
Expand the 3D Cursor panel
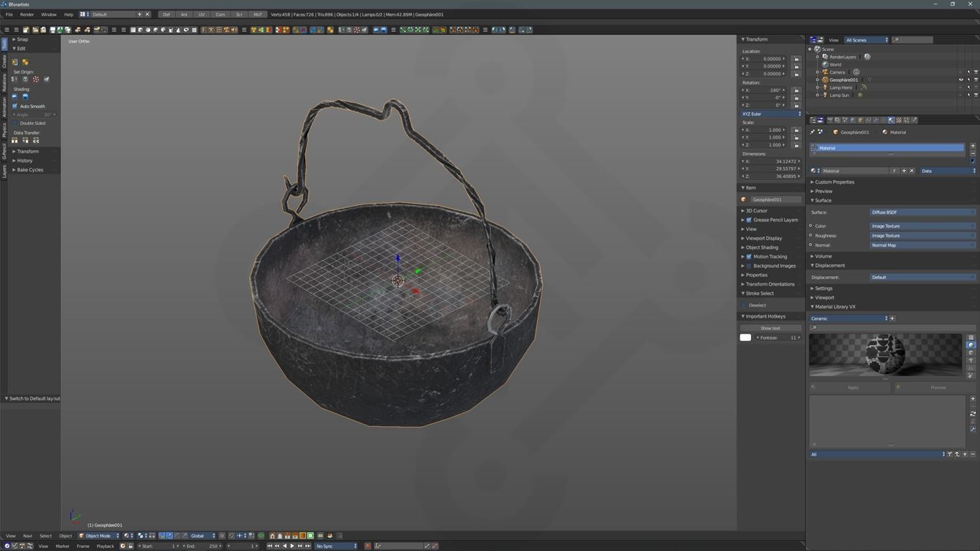[756, 211]
